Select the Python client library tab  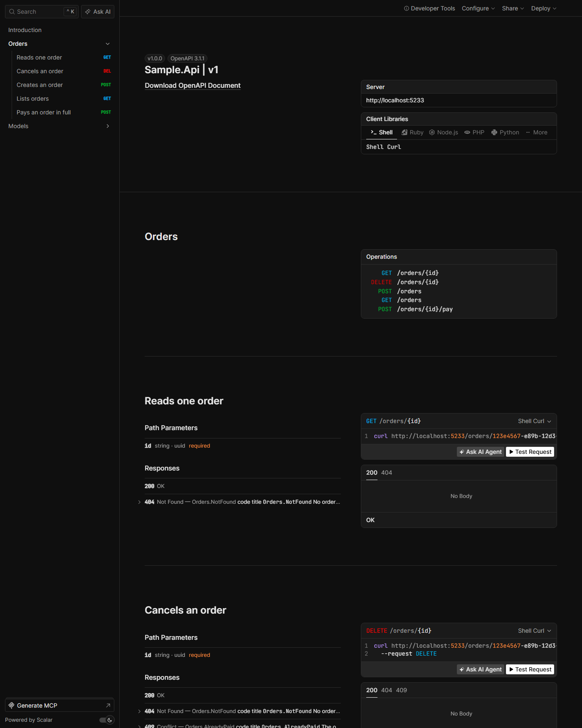point(505,132)
